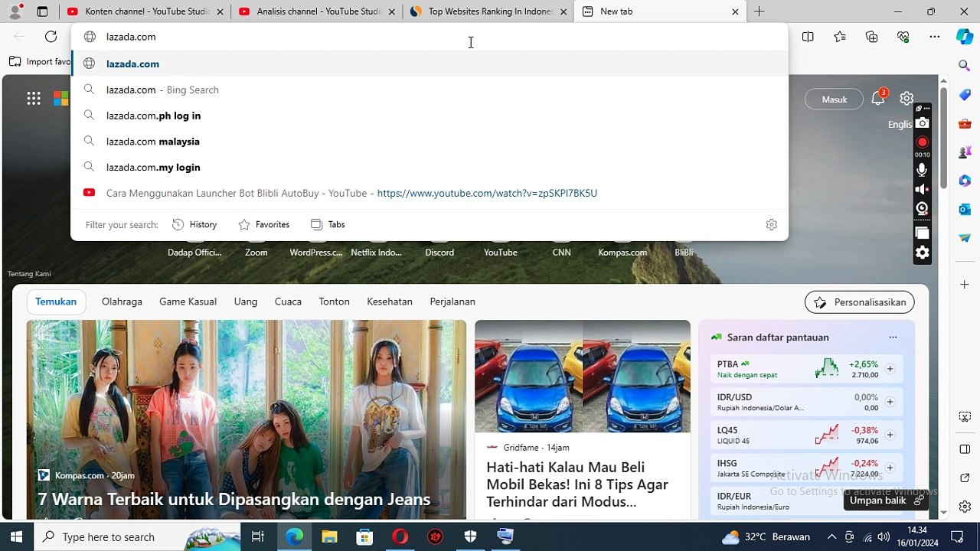This screenshot has width=980, height=551.
Task: Open Windows Start menu
Action: (x=16, y=536)
